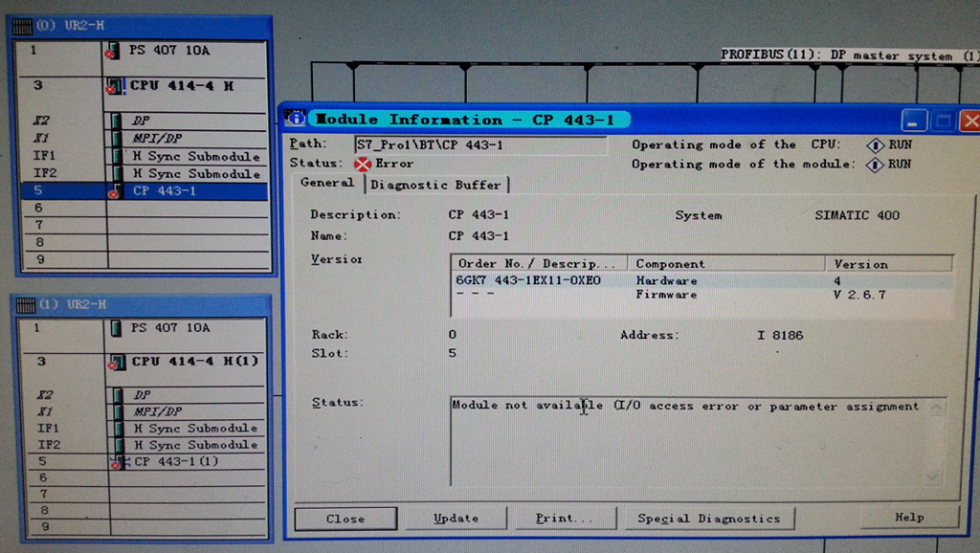Click the Firmware V 2.6.7 row
This screenshot has width=980, height=553.
click(702, 295)
